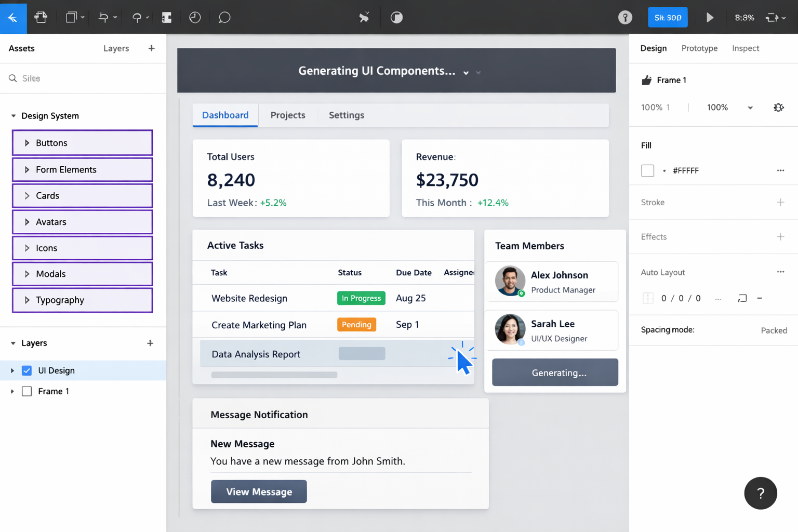Image resolution: width=798 pixels, height=532 pixels.
Task: Click the padding grid icon in Auto Layout
Action: (648, 298)
